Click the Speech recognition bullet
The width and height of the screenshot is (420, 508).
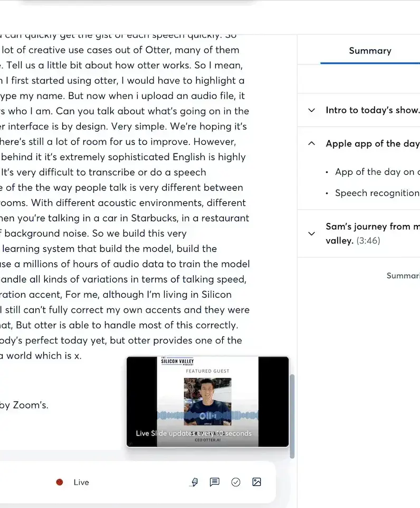point(377,193)
